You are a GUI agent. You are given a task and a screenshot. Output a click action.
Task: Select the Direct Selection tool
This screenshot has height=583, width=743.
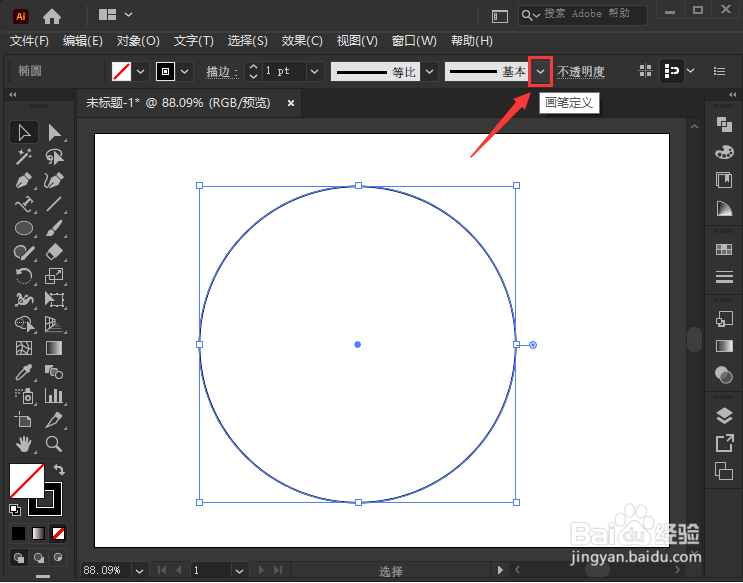coord(54,133)
